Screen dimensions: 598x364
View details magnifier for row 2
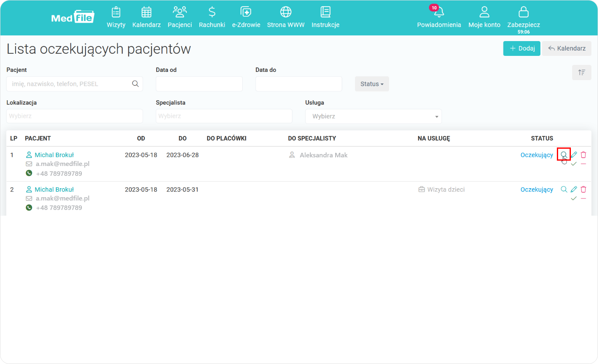pyautogui.click(x=564, y=189)
